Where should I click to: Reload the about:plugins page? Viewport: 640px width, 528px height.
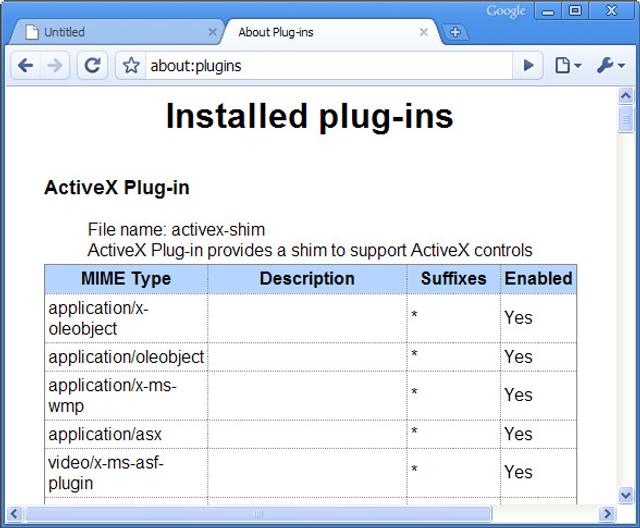(x=92, y=65)
